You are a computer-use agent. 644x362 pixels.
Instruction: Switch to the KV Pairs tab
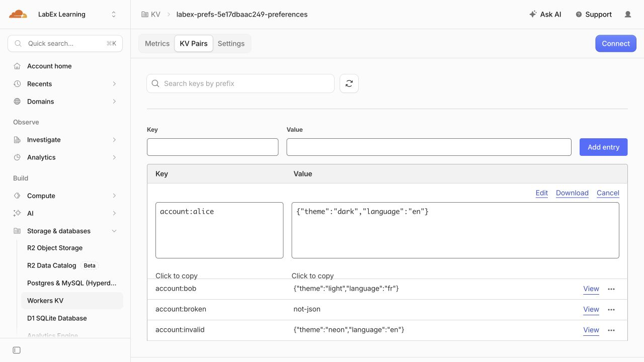coord(194,44)
